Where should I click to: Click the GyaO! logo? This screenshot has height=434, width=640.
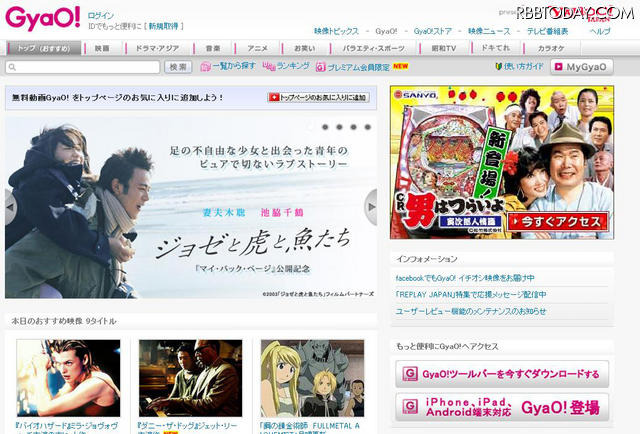42,18
